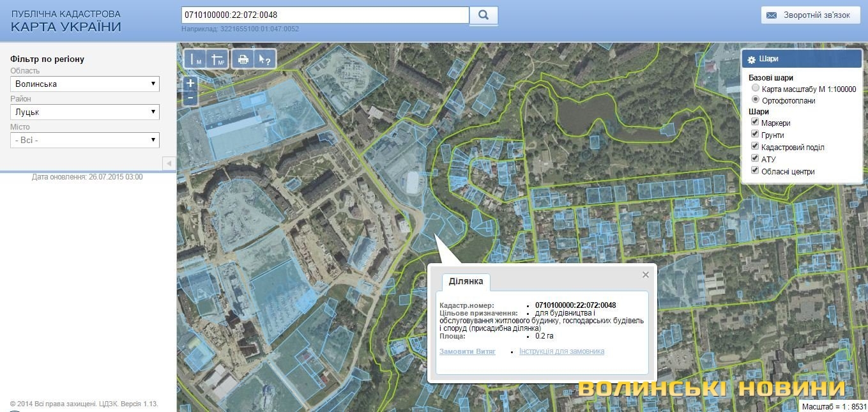The height and width of the screenshot is (412, 868).
Task: Uncheck the Маркери layer checkbox
Action: (x=755, y=123)
